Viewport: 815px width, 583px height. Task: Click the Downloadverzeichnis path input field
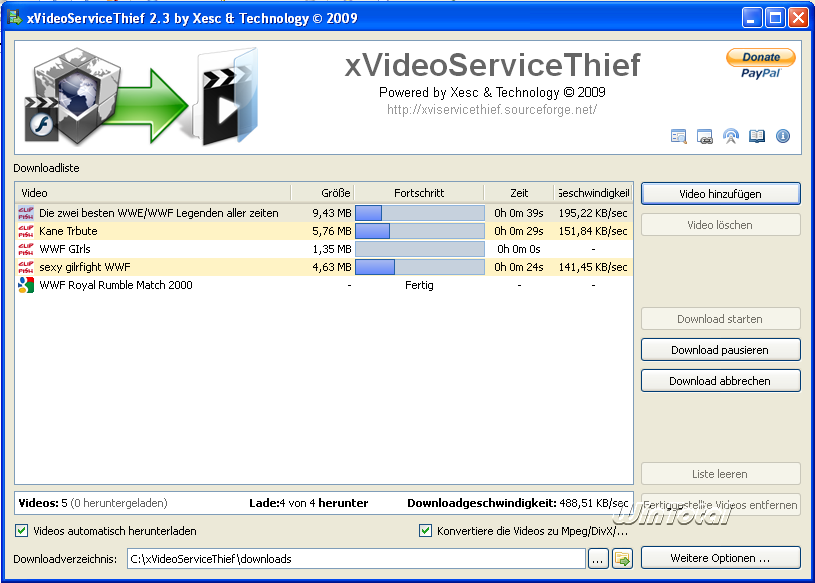pos(357,559)
